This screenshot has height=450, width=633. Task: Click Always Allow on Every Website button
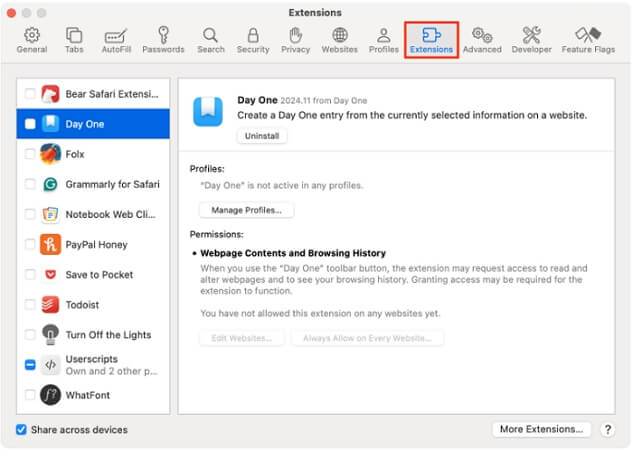point(367,338)
